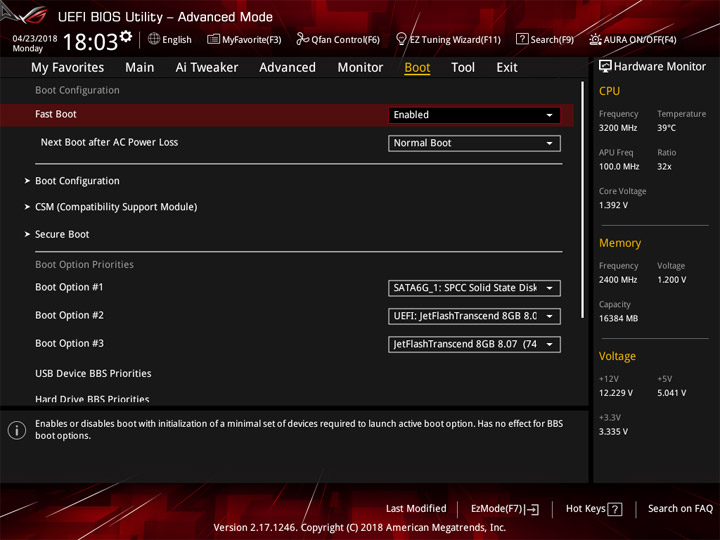Screen dimensions: 720x540
Task: Click CPU frequency value 3200 MHz
Action: click(618, 128)
